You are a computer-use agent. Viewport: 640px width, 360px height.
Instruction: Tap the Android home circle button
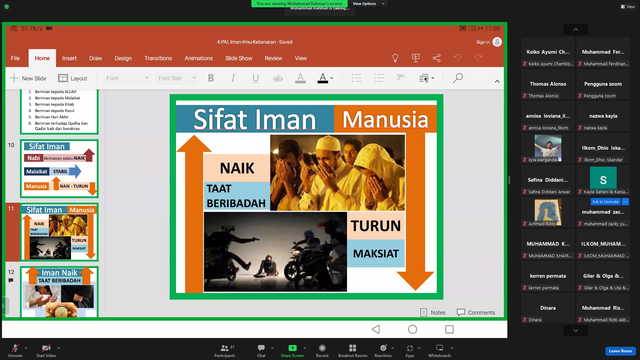coord(413,329)
